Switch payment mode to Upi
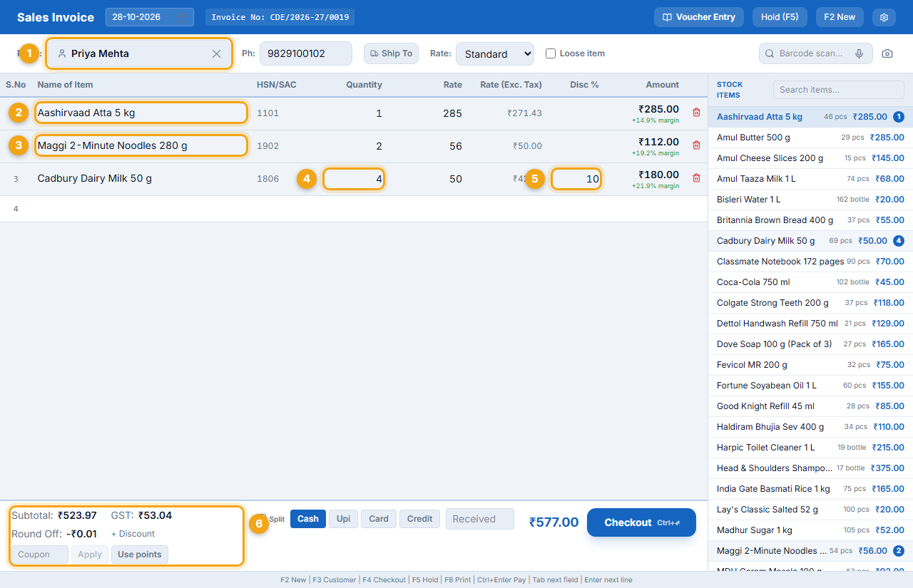Screen dimensions: 913x588 [343, 519]
